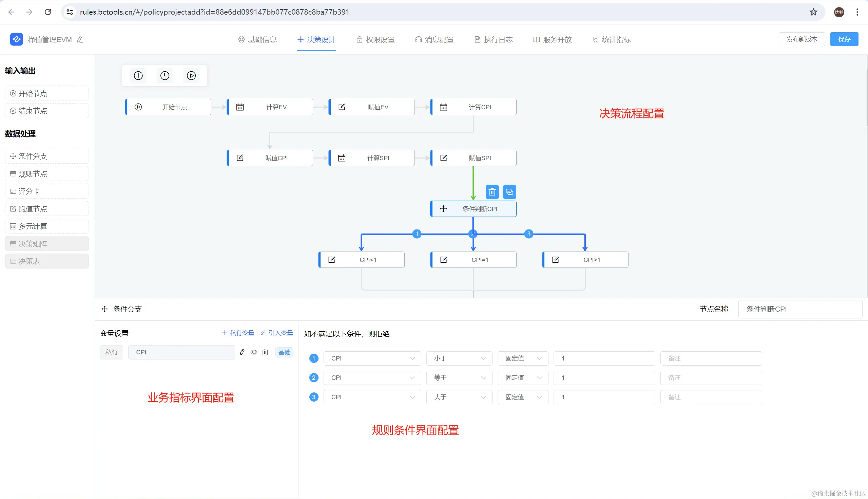Screen dimensions: 868x499
Task: Select the 条件分支 node in sidebar
Action: pyautogui.click(x=47, y=156)
